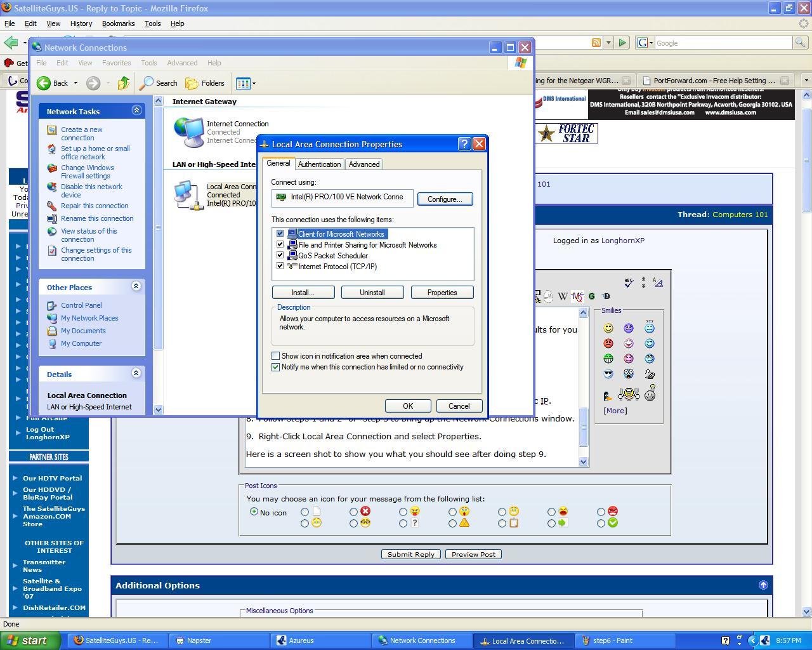This screenshot has height=650, width=812.
Task: Click RSS feed icon in address bar
Action: 596,43
